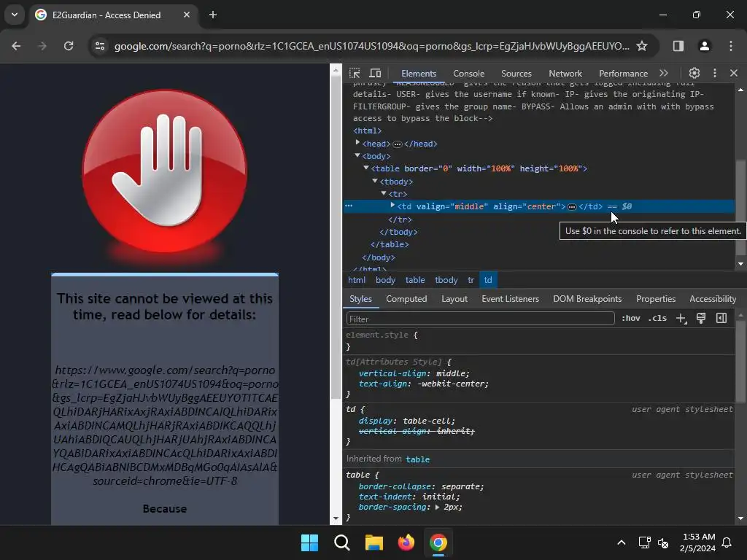Viewport: 747px width, 560px height.
Task: Select table in the breadcrumb bar
Action: (415, 280)
